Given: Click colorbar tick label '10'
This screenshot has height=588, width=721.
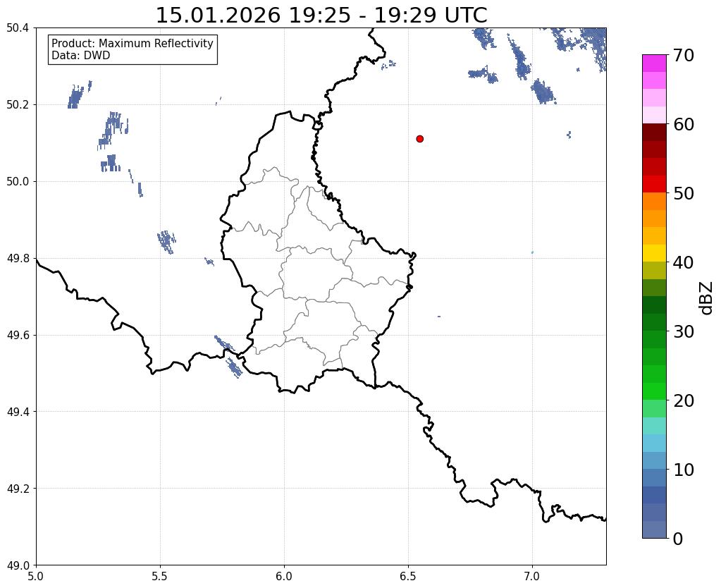Looking at the screenshot, I should pos(684,470).
